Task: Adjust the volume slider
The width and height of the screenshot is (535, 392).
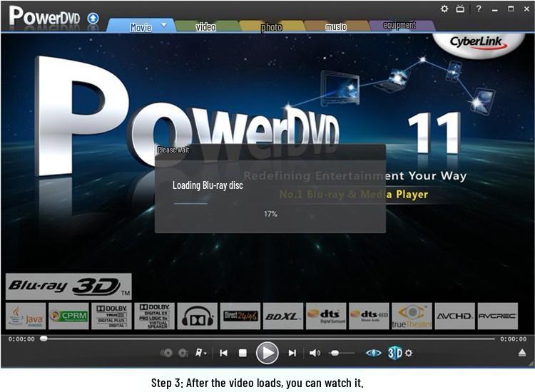Action: tap(342, 353)
